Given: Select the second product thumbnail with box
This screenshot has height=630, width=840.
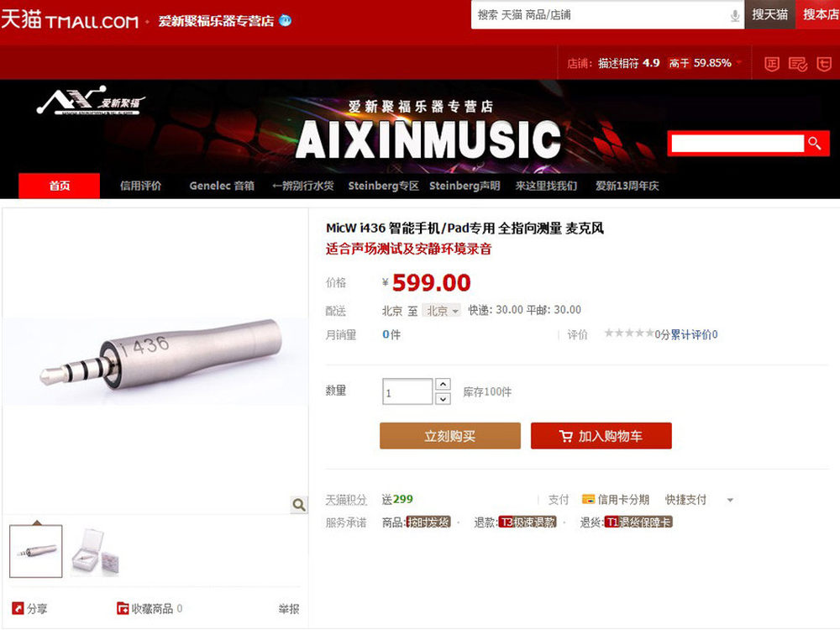Looking at the screenshot, I should (96, 551).
